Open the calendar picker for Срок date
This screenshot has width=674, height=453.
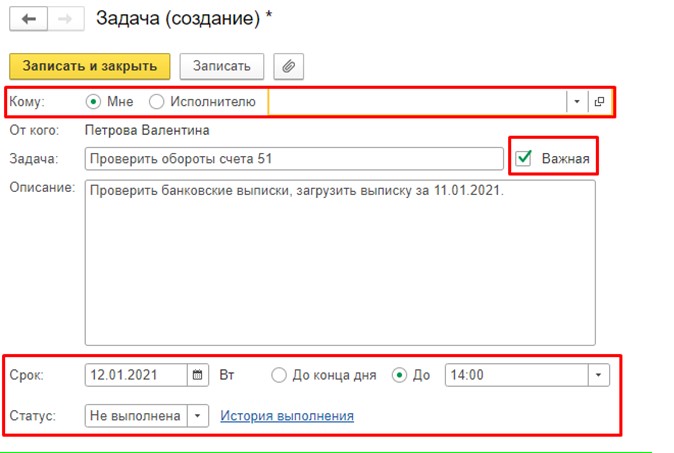[198, 375]
